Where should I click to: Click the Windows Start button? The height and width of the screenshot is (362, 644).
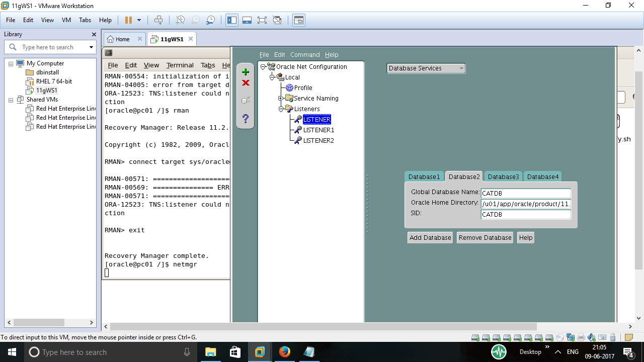click(x=12, y=352)
